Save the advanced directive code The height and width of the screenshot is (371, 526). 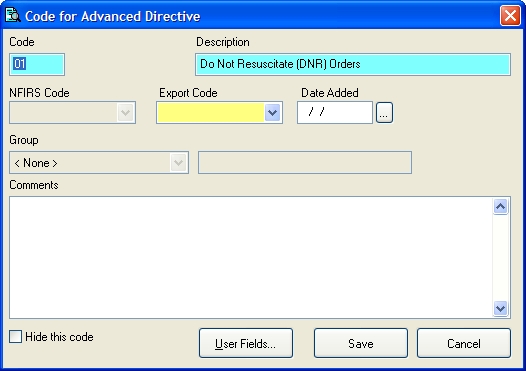click(x=361, y=343)
